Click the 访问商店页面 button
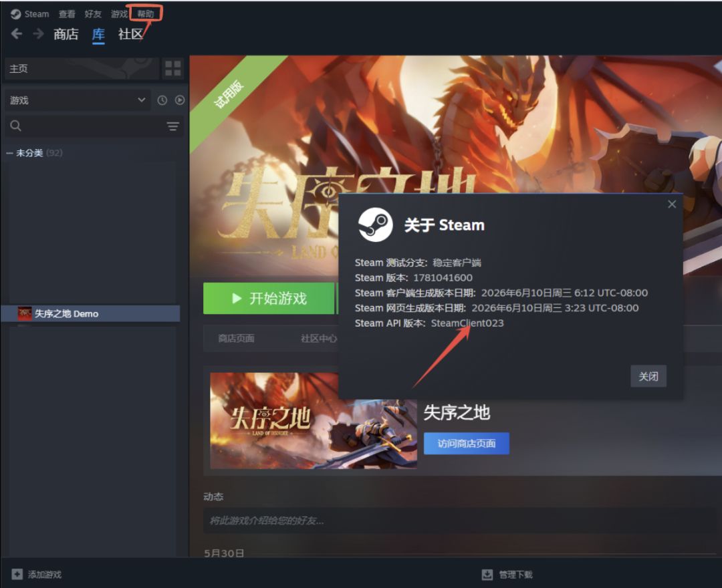The width and height of the screenshot is (722, 588). tap(467, 444)
